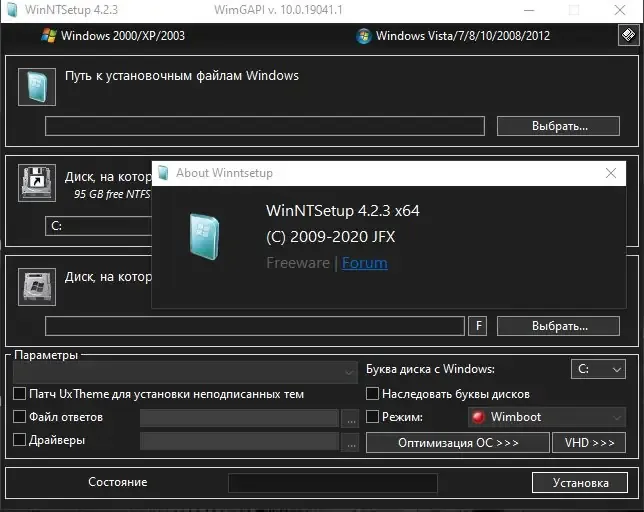This screenshot has height=512, width=644.
Task: Click the Windows XP flag icon
Action: [x=49, y=36]
